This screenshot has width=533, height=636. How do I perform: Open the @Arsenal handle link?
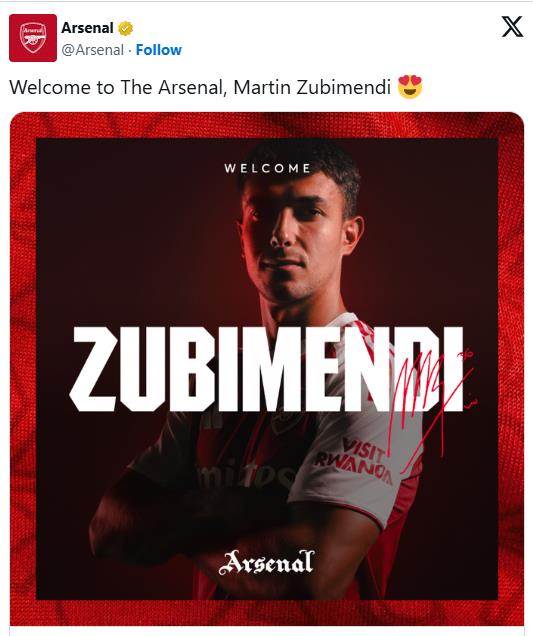click(92, 50)
